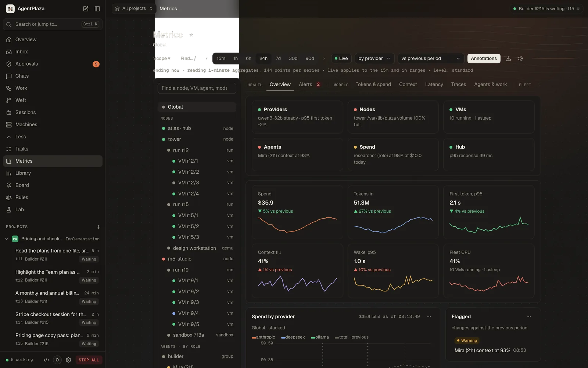Toggle the Annotations button

484,59
